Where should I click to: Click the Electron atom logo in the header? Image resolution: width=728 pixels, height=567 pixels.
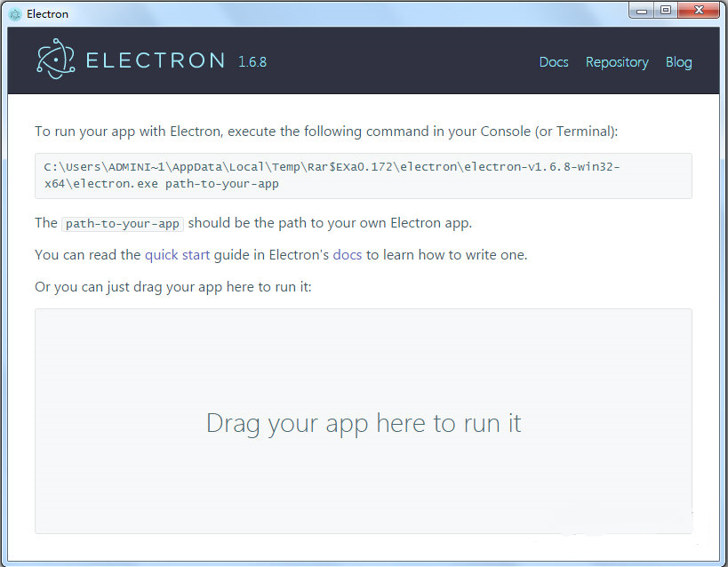[56, 59]
